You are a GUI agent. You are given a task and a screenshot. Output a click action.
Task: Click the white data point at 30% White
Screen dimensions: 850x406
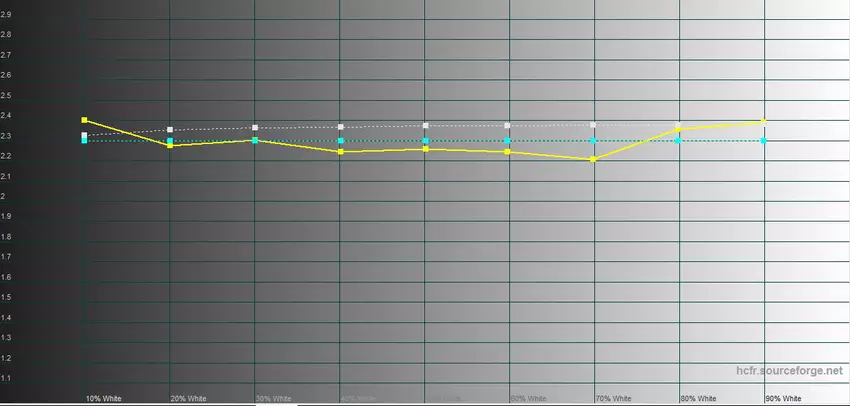click(x=255, y=128)
